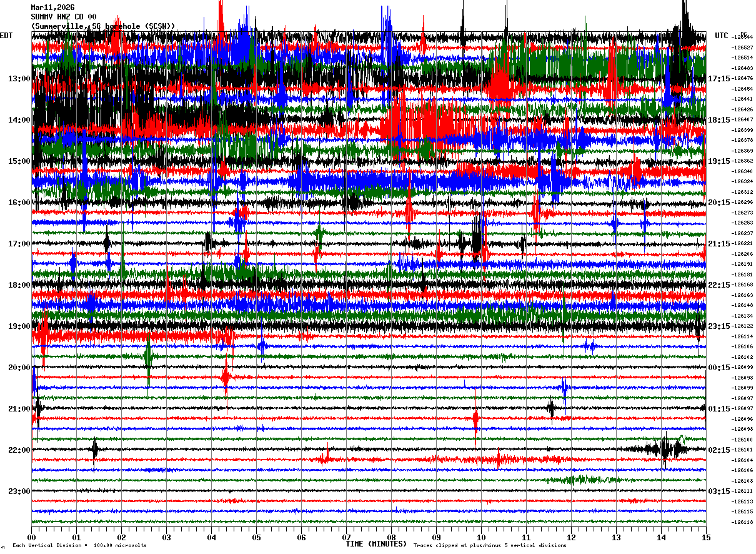Click the "TIME (MINUTES)" axis title
This screenshot has height=554, width=756.
[376, 544]
